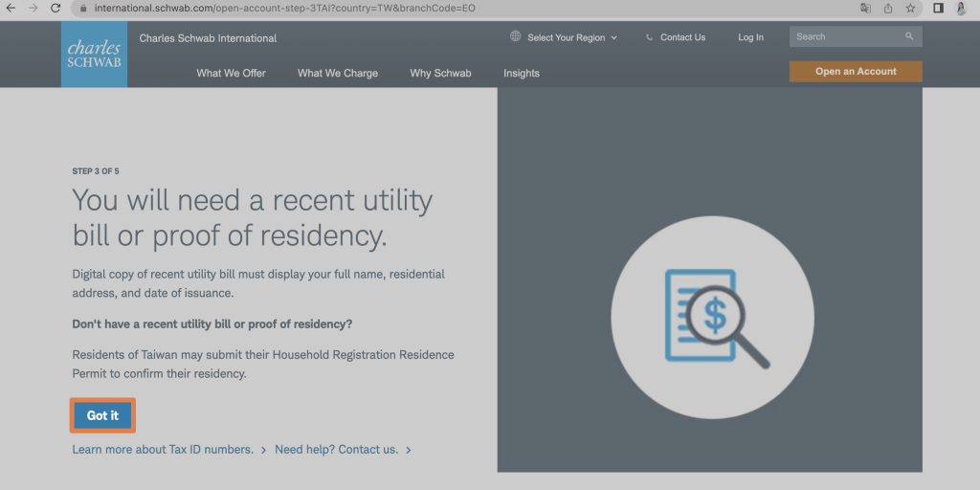Expand the Select Your Region dropdown
Image resolution: width=980 pixels, height=490 pixels.
[x=572, y=37]
